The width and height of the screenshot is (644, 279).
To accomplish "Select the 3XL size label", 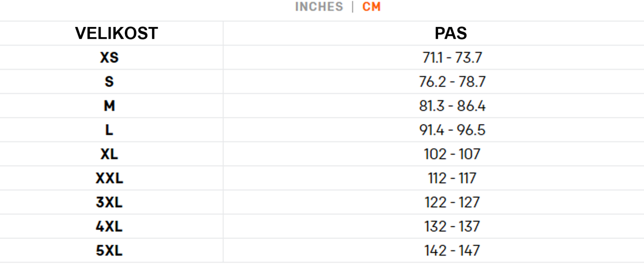I will [109, 202].
